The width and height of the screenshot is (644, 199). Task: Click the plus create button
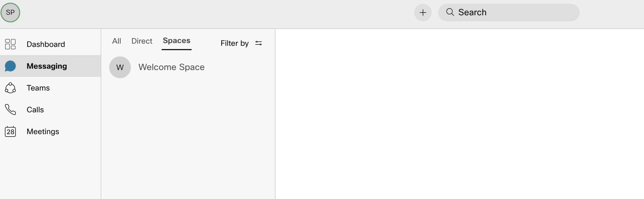(423, 13)
